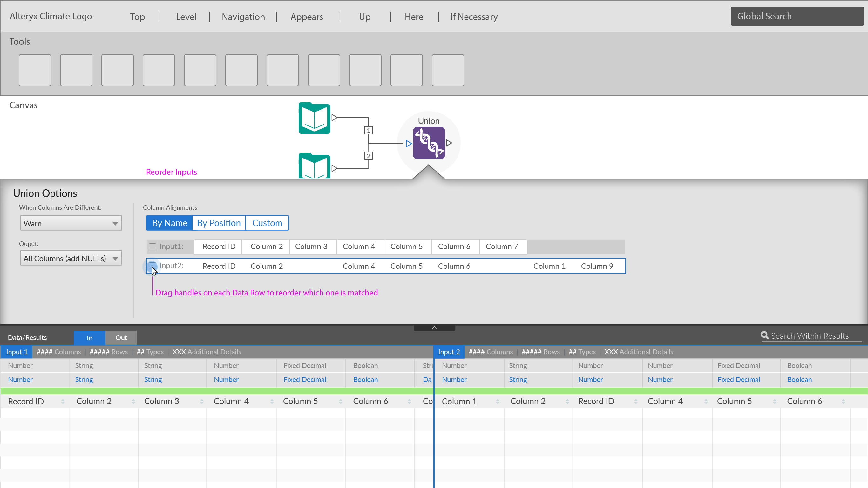This screenshot has height=488, width=868.
Task: Click Column 3 in Input1 row
Action: click(311, 247)
